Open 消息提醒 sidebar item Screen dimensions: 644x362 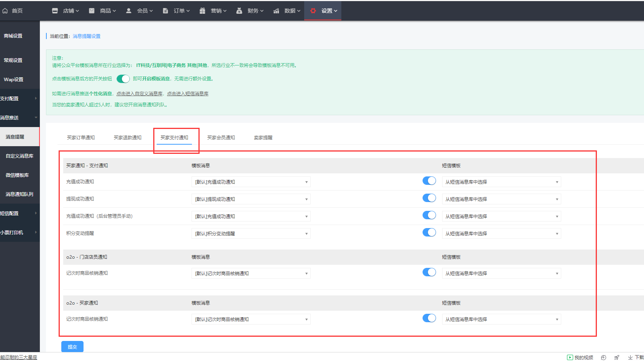20,137
